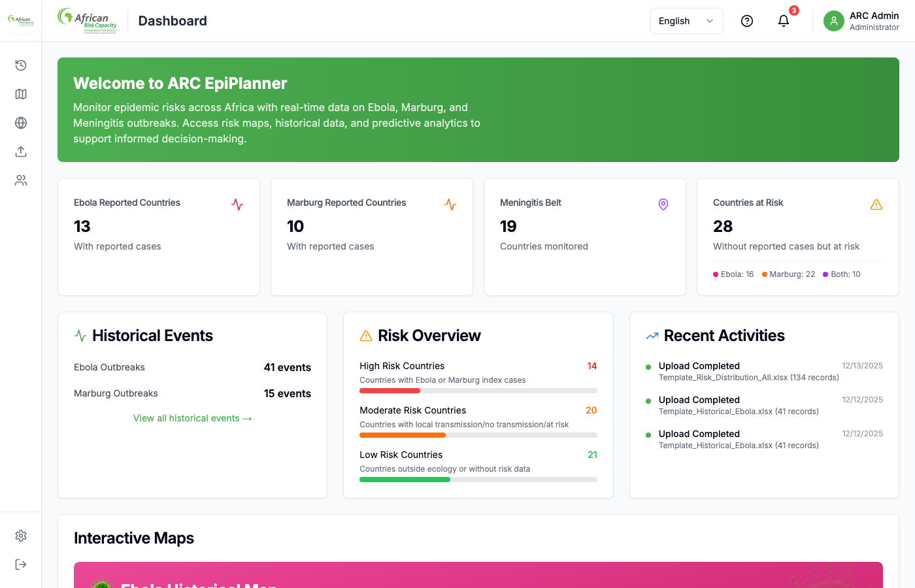
Task: Click the High Risk Countries label
Action: click(x=402, y=366)
